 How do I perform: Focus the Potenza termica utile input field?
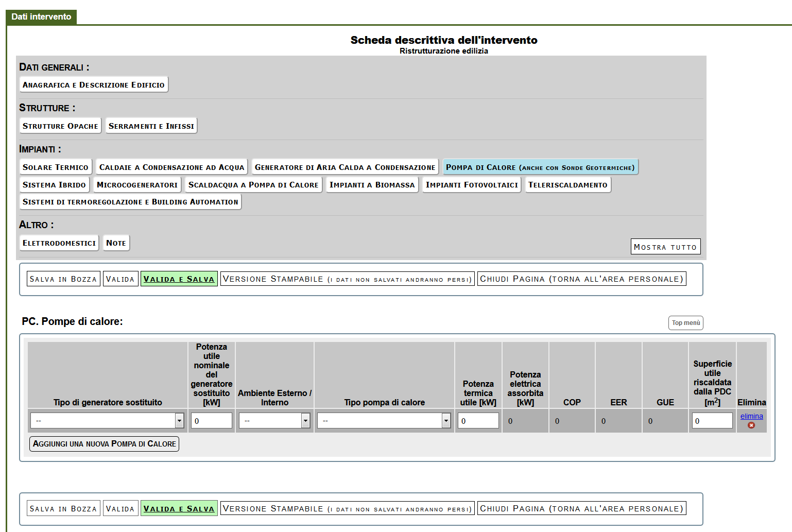tap(478, 421)
